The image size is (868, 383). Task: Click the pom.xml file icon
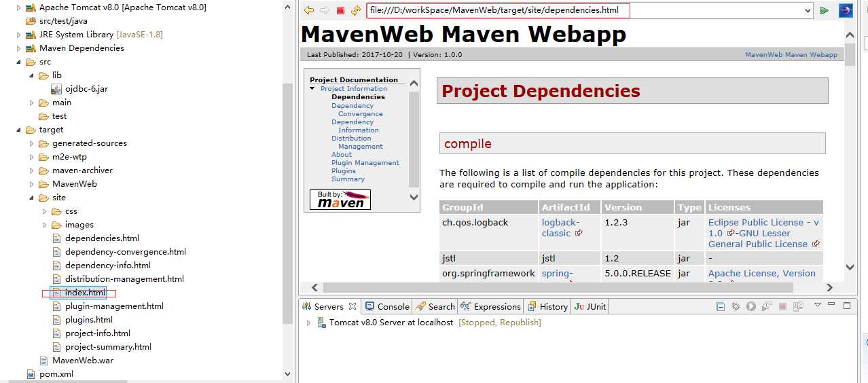[x=31, y=374]
